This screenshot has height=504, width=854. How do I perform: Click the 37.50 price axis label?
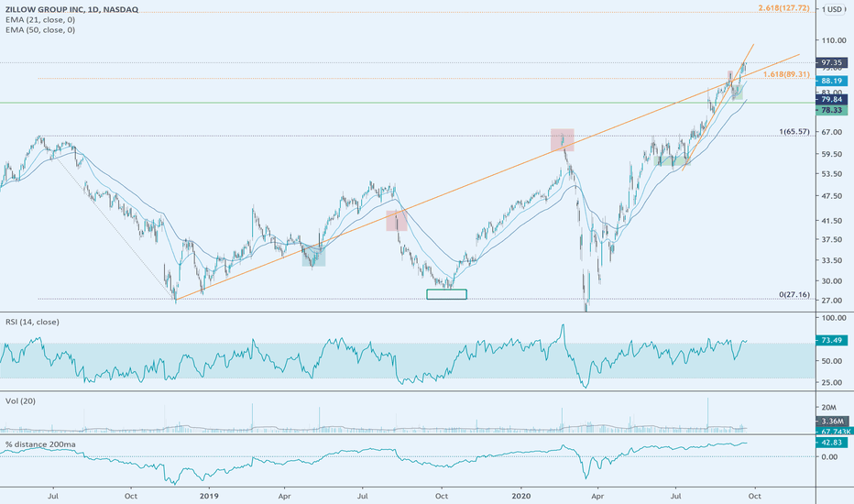pos(833,240)
